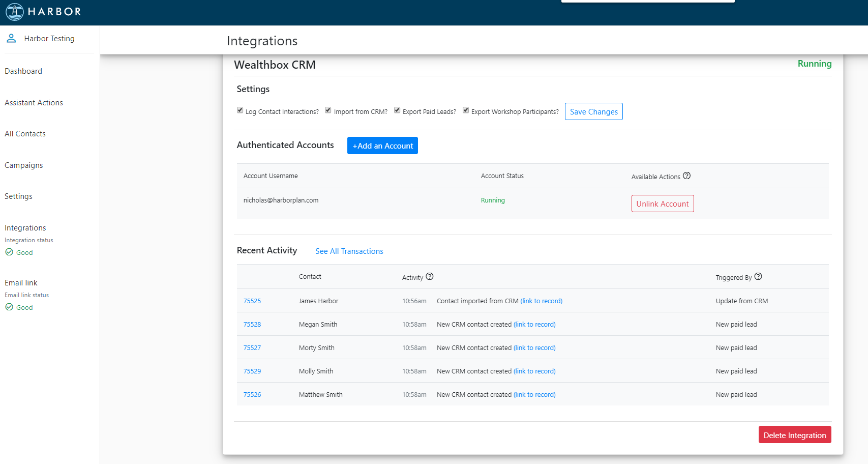Open Matthew Smith's link to record
This screenshot has height=464, width=868.
pos(534,395)
